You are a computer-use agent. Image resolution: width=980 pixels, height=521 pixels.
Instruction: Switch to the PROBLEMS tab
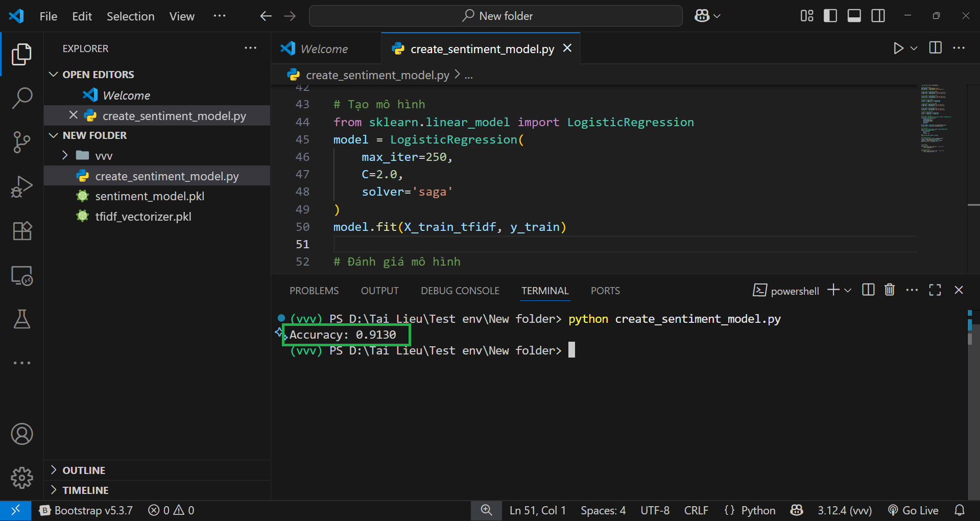[x=314, y=291]
